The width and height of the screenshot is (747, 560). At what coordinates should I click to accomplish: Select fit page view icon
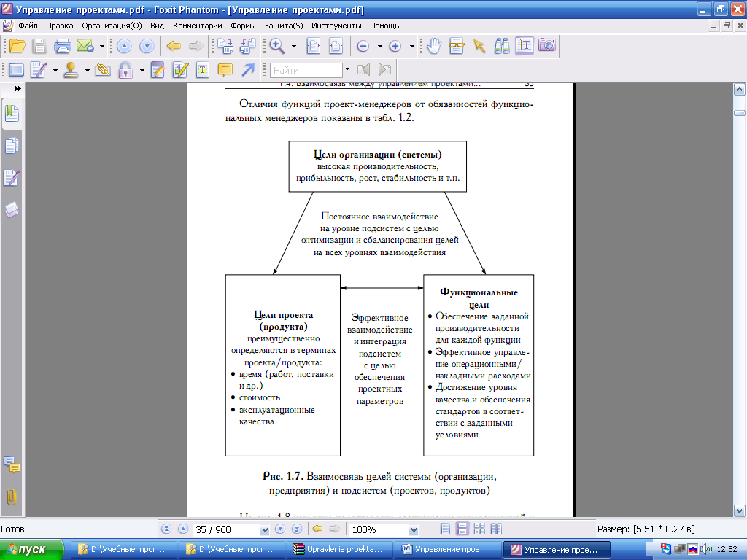point(314,46)
